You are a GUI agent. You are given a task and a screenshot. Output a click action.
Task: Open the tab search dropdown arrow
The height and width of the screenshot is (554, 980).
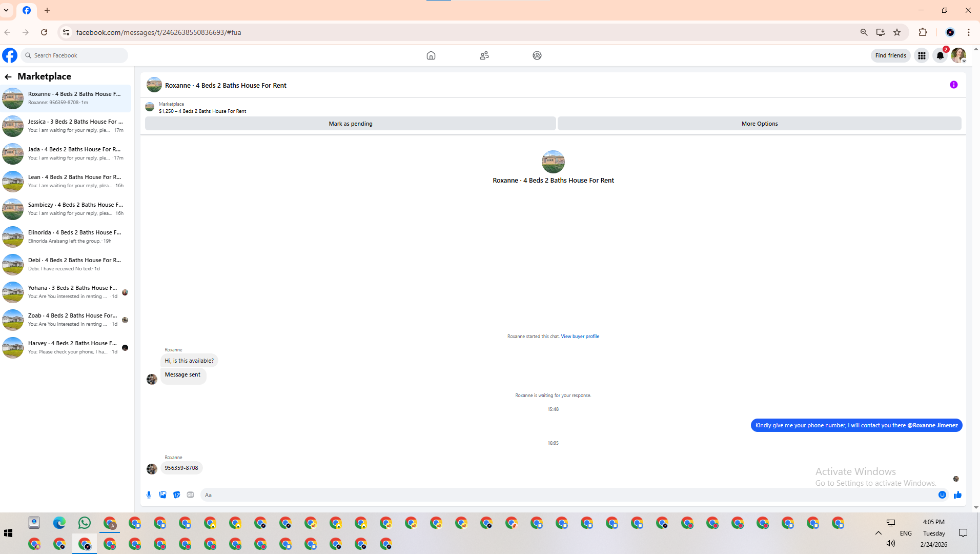[6, 10]
